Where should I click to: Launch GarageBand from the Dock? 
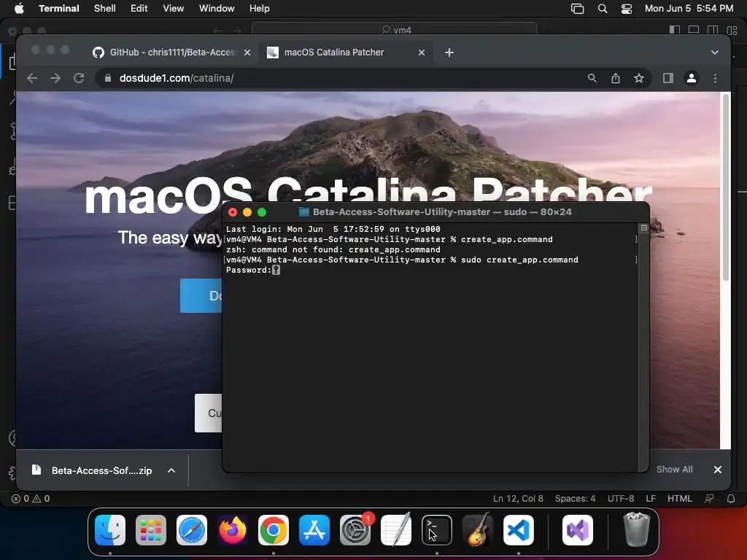coord(478,530)
